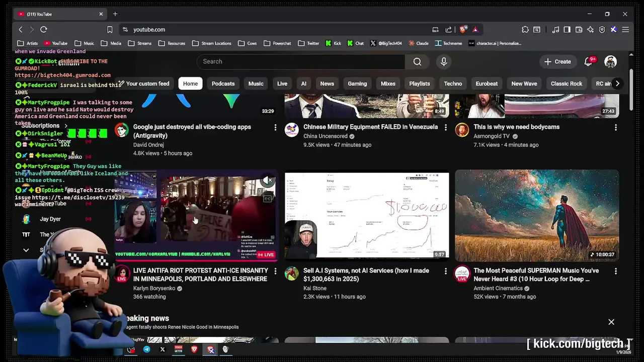The width and height of the screenshot is (644, 362).
Task: Open the Artists bookmark folder
Action: click(x=28, y=43)
